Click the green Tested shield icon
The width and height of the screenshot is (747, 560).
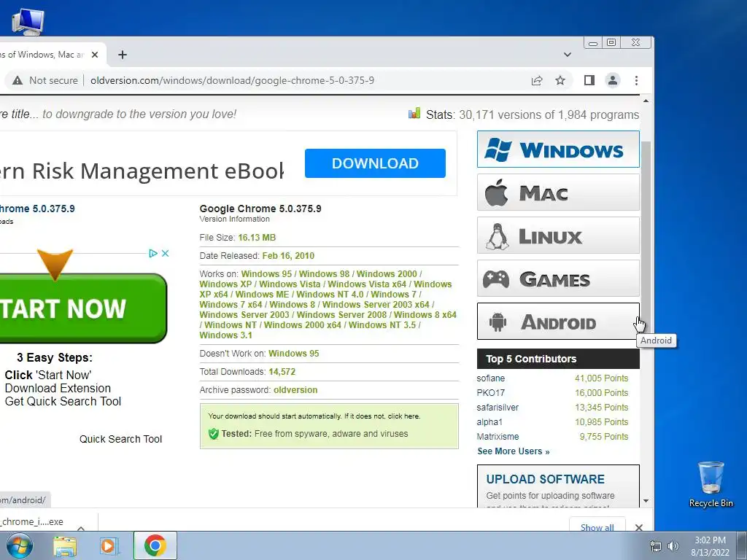[214, 434]
